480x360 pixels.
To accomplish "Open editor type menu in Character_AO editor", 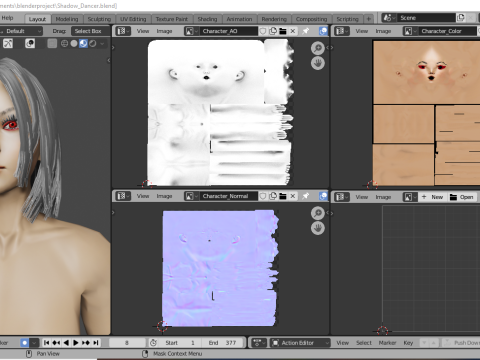I will pyautogui.click(x=123, y=31).
